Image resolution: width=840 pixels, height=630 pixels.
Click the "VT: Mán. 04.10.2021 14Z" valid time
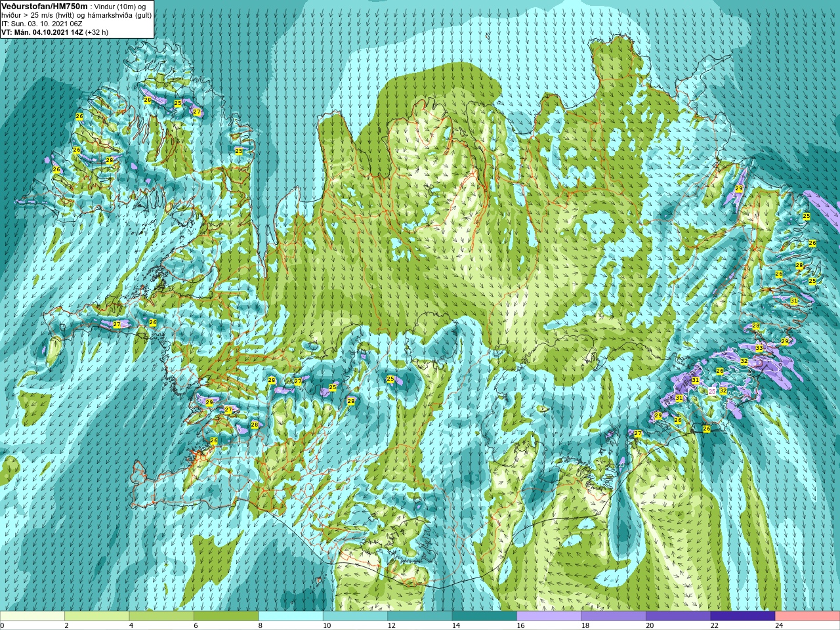coord(42,31)
